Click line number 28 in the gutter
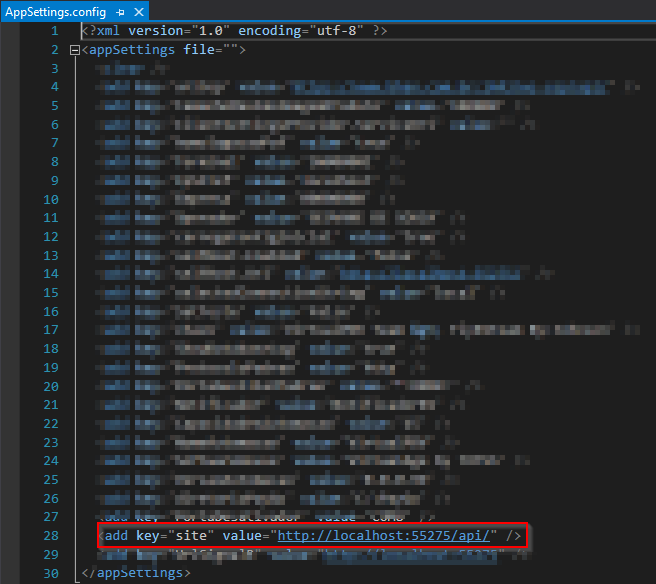Viewport: 656px width, 584px height. pos(51,535)
